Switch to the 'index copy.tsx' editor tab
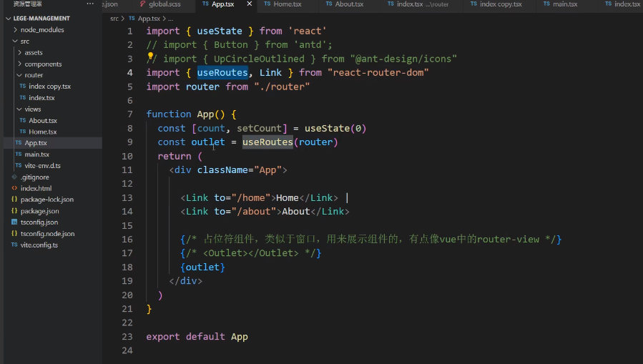The image size is (643, 364). coord(501,4)
